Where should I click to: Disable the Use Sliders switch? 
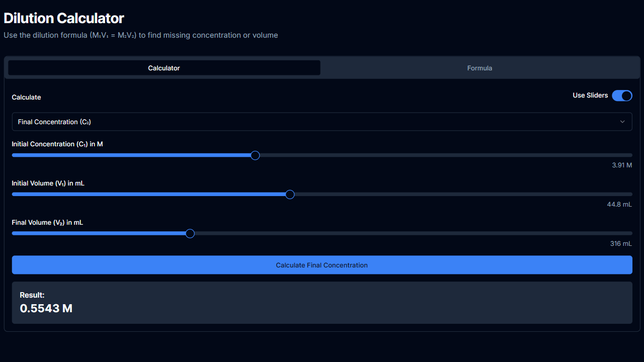pos(622,96)
